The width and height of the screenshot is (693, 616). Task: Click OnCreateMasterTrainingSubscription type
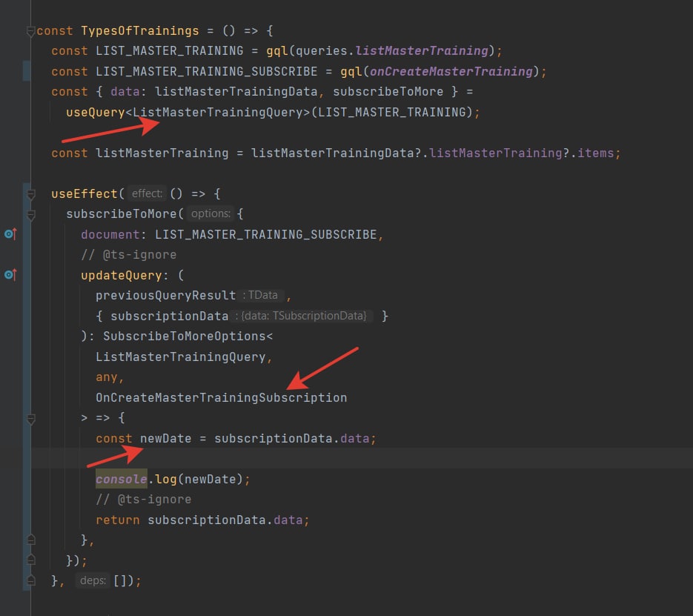click(x=222, y=398)
